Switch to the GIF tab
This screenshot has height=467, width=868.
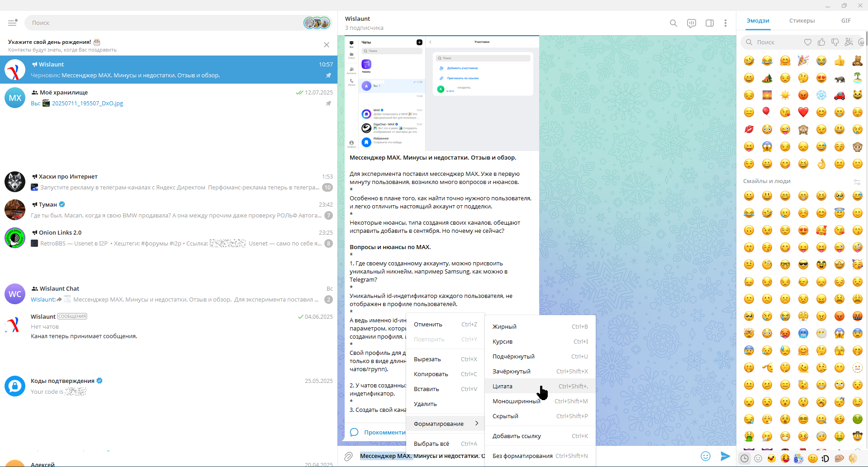tap(846, 21)
